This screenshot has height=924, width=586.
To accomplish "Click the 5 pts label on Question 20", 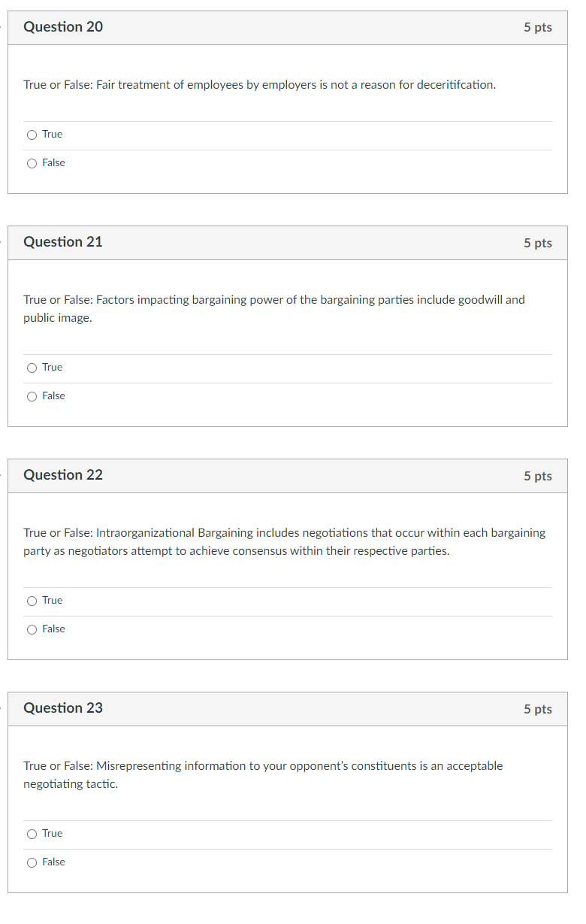I will tap(539, 27).
